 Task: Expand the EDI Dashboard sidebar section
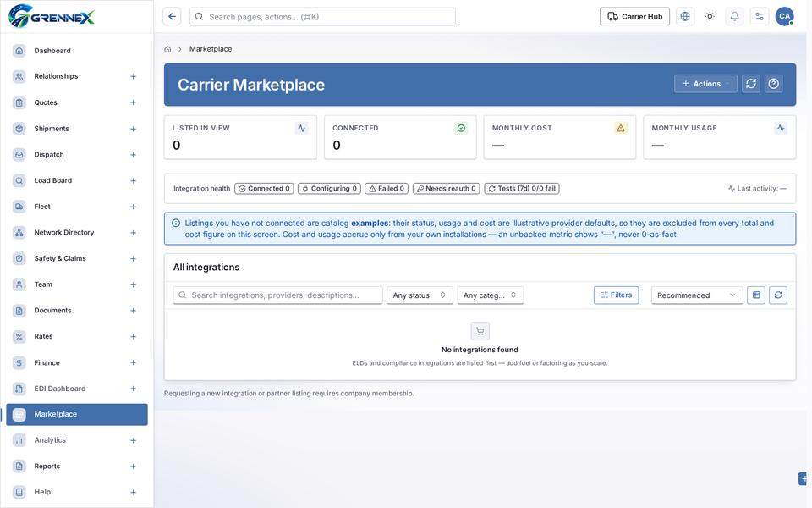[x=133, y=389]
